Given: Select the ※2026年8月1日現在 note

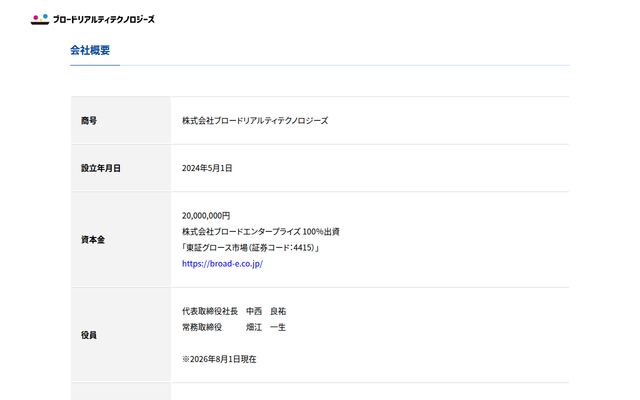Looking at the screenshot, I should pyautogui.click(x=219, y=359).
